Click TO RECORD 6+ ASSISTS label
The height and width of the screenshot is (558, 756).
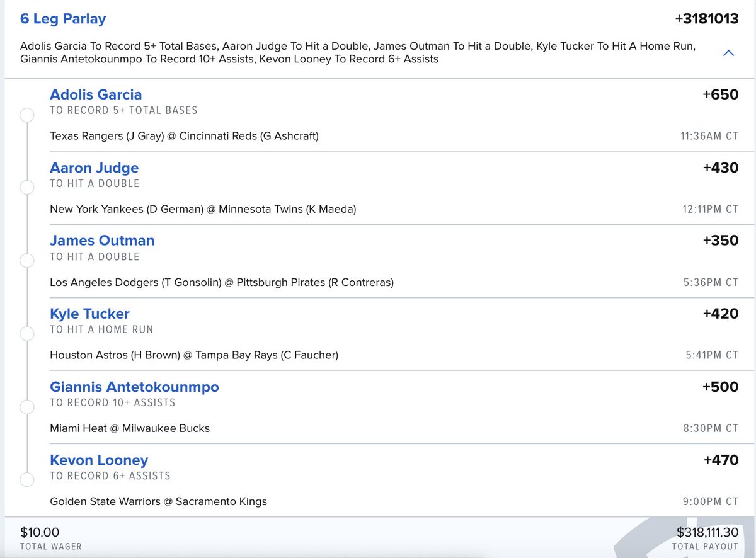[x=110, y=475]
